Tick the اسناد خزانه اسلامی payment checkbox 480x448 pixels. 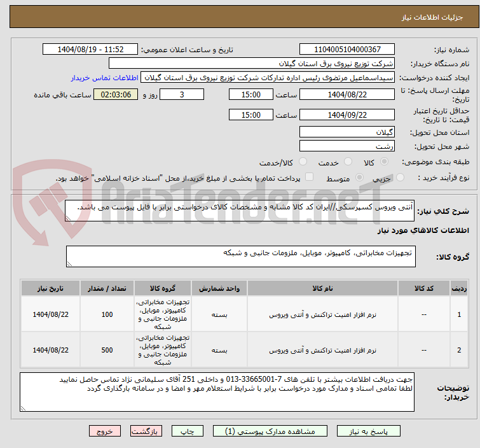(310, 178)
